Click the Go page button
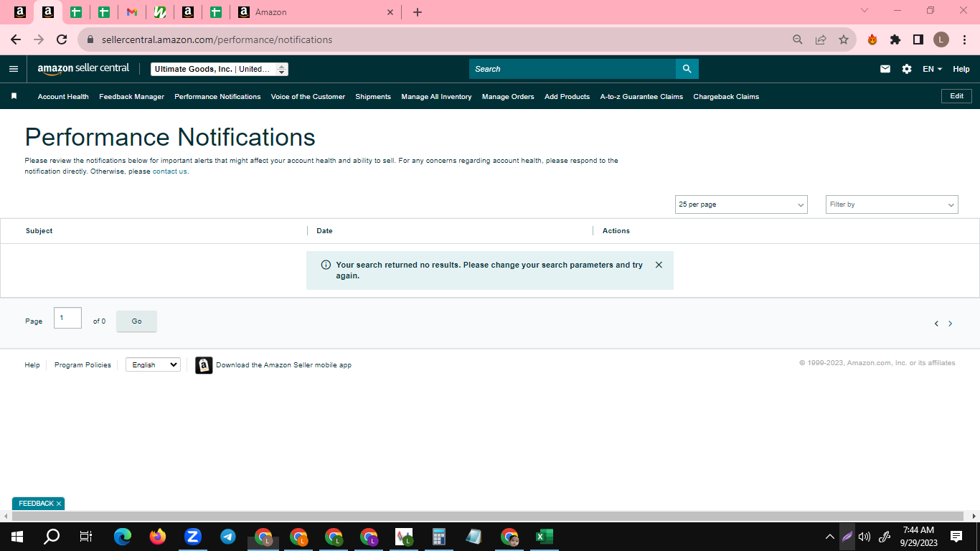 pyautogui.click(x=136, y=321)
